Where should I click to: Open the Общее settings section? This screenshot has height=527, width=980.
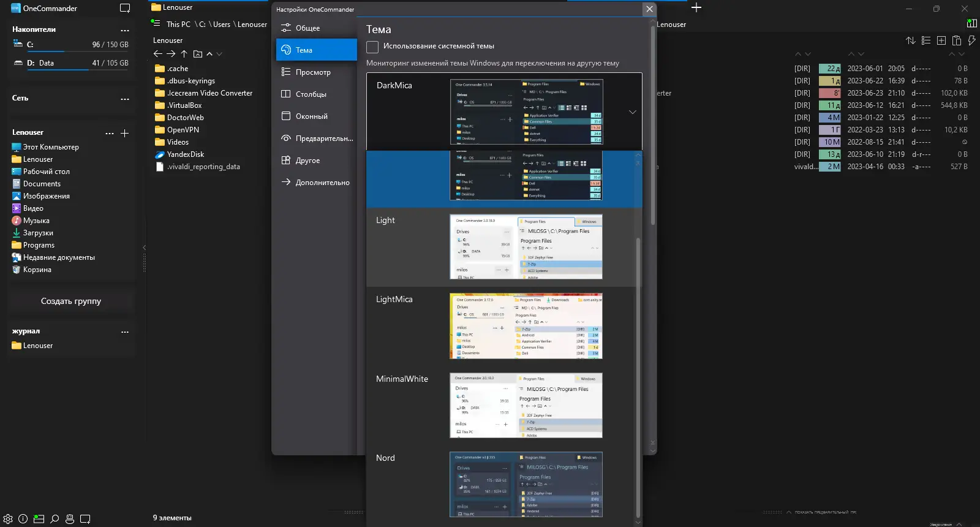click(x=316, y=28)
